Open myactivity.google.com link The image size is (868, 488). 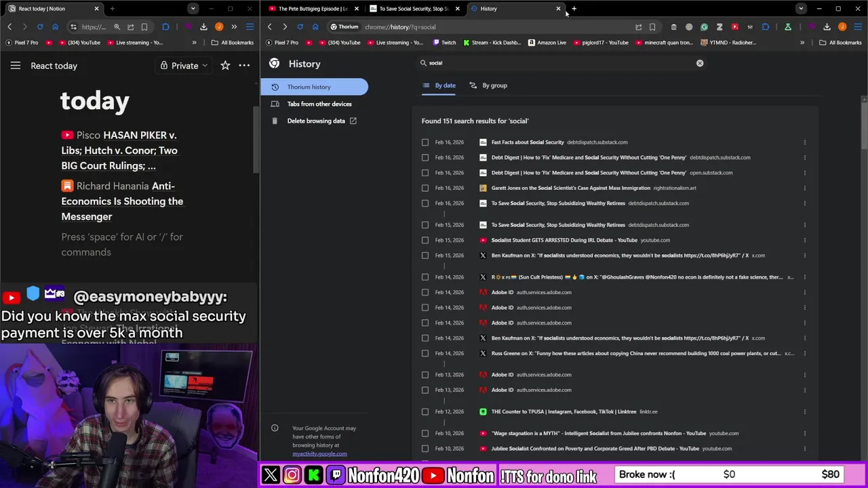pyautogui.click(x=319, y=454)
